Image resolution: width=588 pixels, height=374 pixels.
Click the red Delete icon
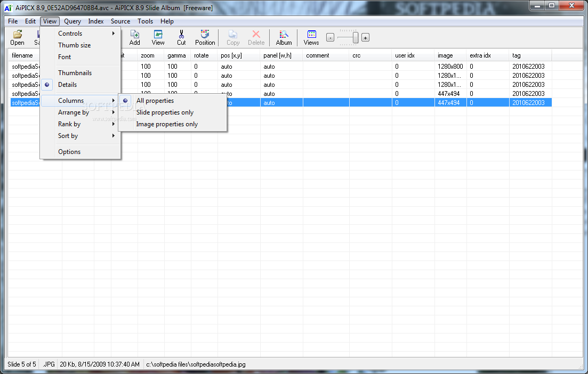coord(256,37)
